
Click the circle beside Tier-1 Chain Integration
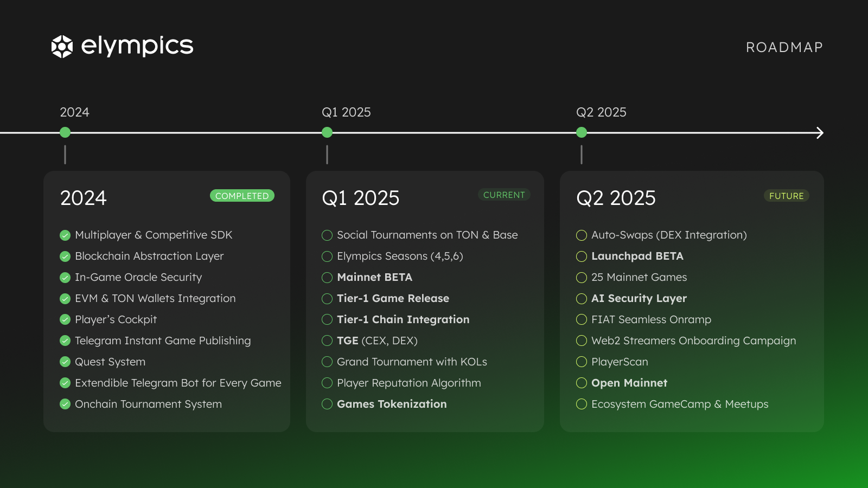point(327,320)
